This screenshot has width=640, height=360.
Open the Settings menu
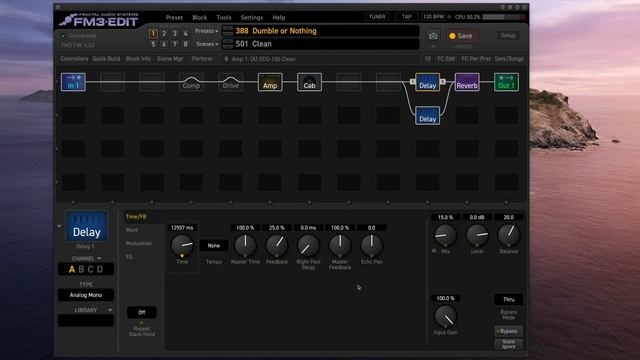click(x=252, y=18)
